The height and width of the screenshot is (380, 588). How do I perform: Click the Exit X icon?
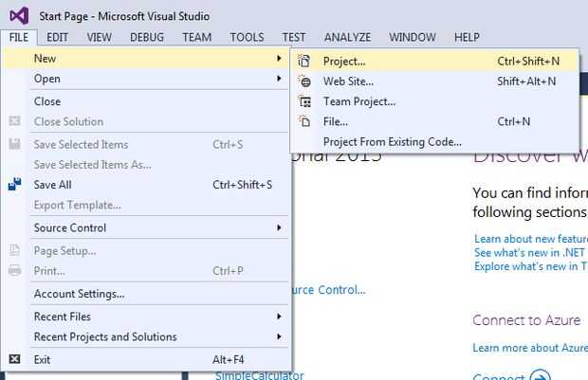point(15,359)
